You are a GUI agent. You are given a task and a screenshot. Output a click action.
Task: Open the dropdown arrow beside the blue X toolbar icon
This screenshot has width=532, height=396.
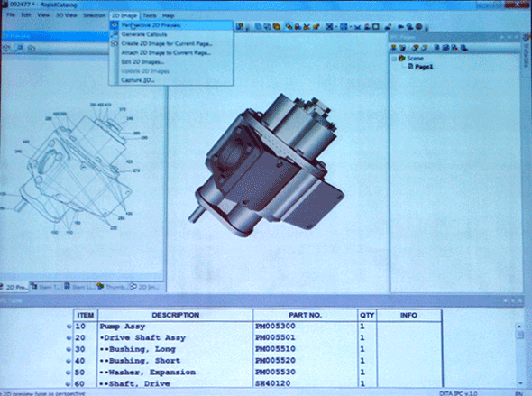point(336,27)
